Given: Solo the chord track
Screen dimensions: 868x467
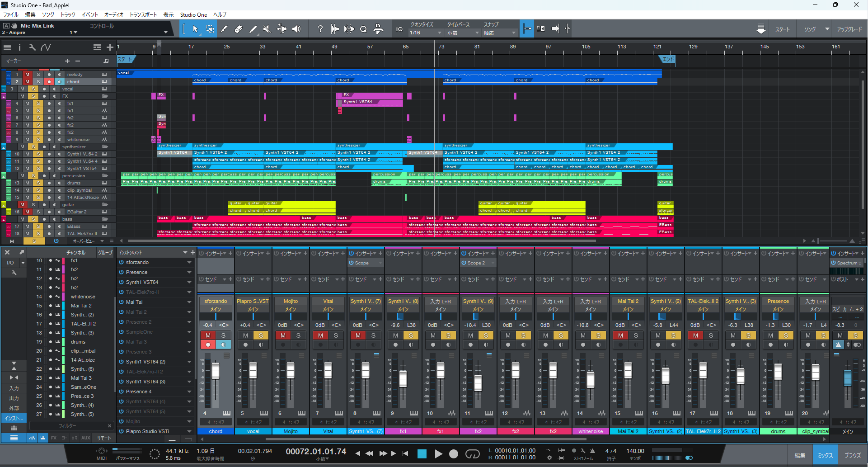Looking at the screenshot, I should [x=38, y=82].
